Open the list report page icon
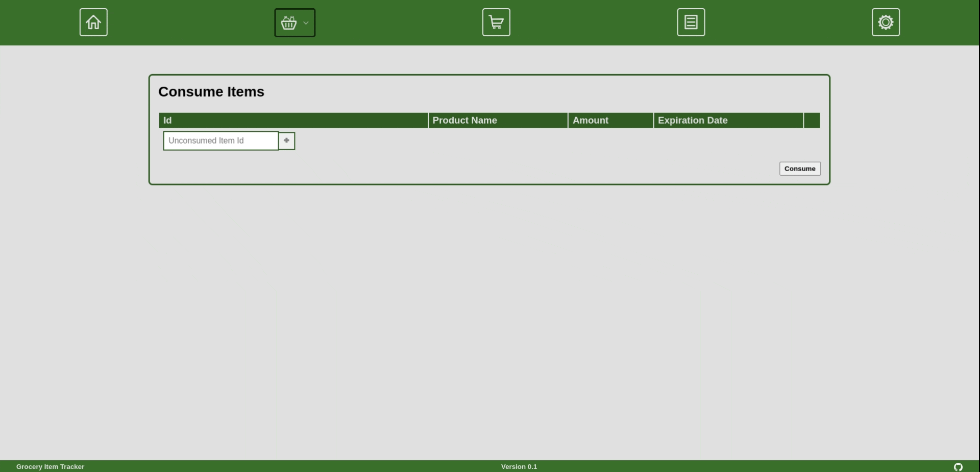This screenshot has width=980, height=472. (x=691, y=22)
